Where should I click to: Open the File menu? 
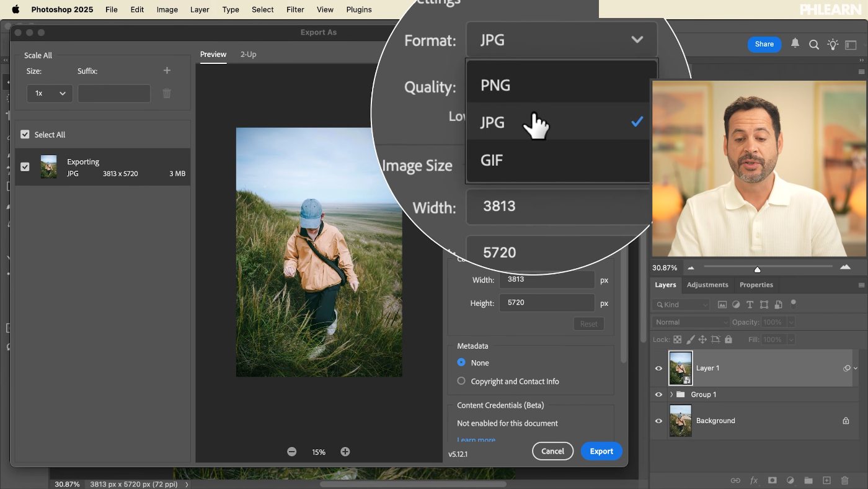point(112,9)
